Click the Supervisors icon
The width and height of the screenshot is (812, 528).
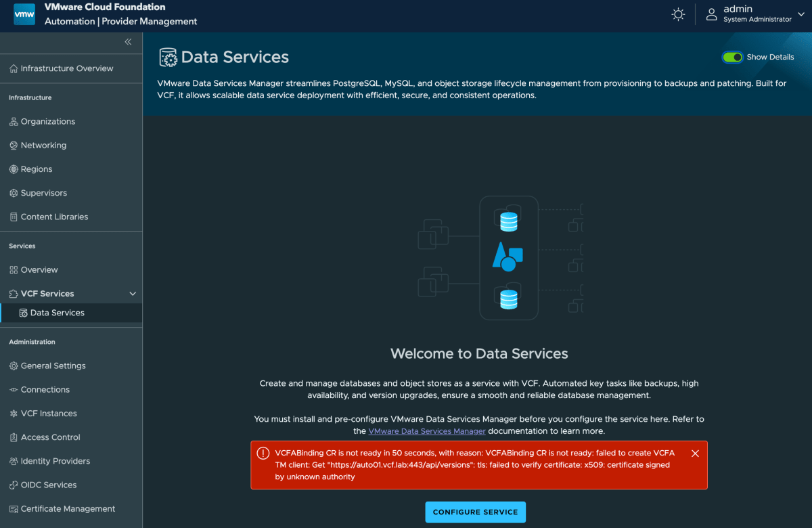[x=15, y=192]
